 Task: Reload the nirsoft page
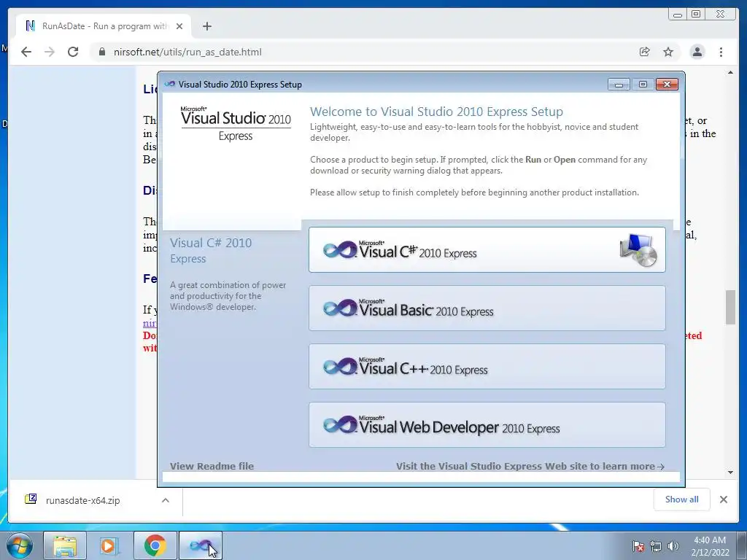tap(73, 52)
